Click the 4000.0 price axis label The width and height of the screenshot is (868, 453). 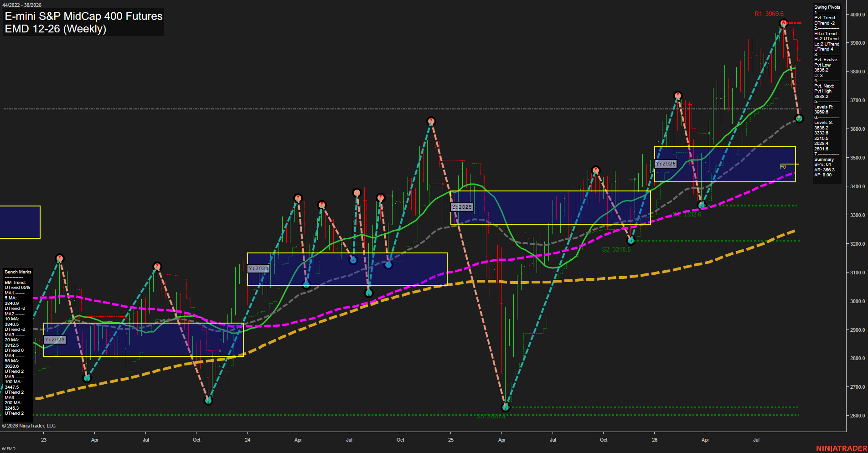[858, 15]
